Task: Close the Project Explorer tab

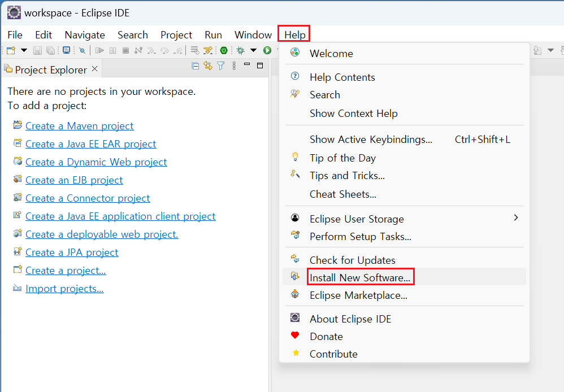Action: pyautogui.click(x=95, y=69)
